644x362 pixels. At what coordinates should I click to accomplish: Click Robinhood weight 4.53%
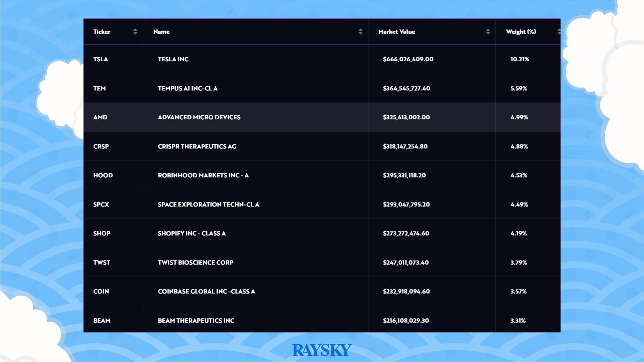[x=519, y=175]
